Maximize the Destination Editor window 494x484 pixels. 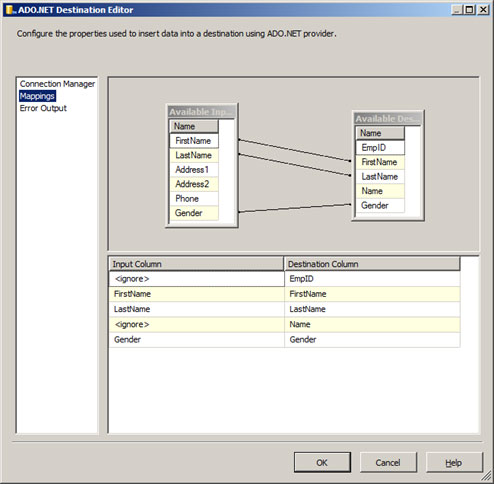[469, 10]
